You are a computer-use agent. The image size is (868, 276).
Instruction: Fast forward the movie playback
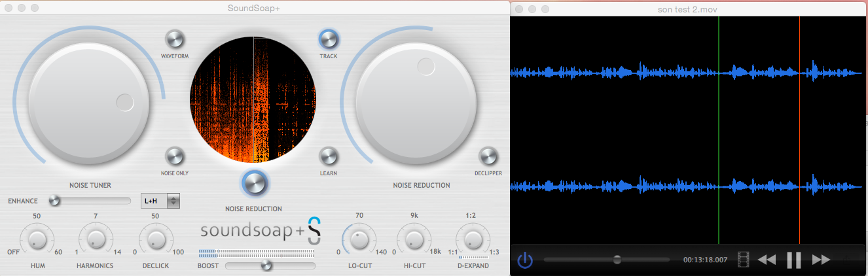(x=821, y=260)
